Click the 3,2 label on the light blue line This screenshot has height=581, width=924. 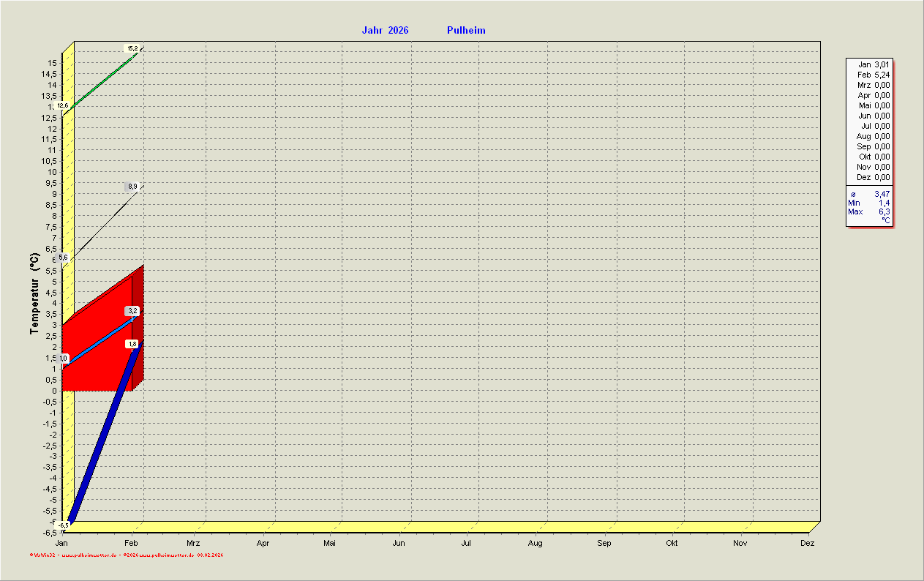point(132,311)
